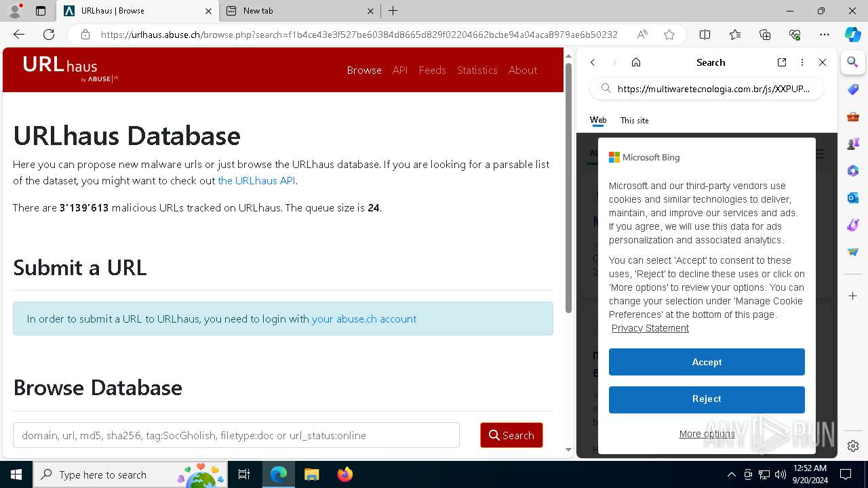
Task: Go to sidebar home icon
Action: click(x=636, y=62)
